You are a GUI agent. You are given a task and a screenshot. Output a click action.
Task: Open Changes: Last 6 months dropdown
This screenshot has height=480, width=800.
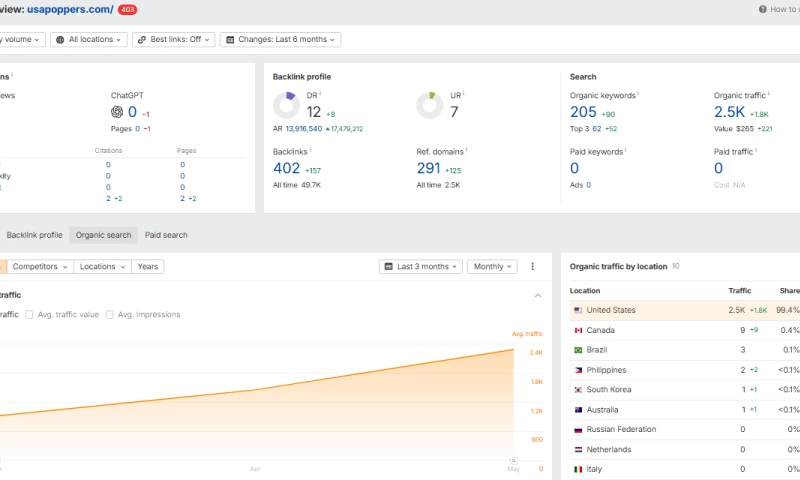[x=280, y=39]
